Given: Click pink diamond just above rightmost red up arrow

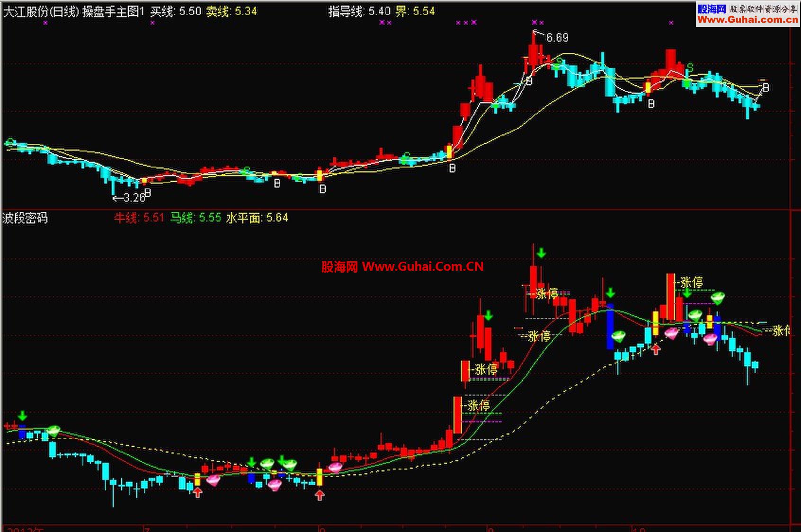Looking at the screenshot, I should click(x=671, y=333).
